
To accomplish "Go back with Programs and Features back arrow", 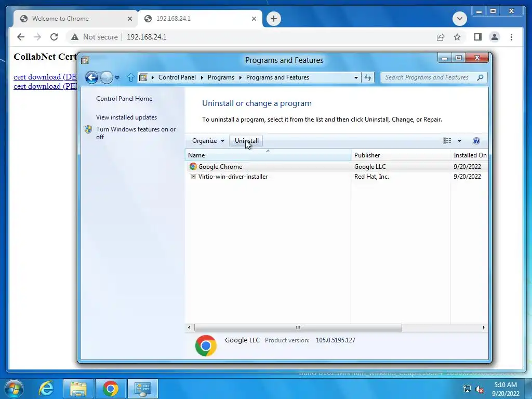I will point(91,78).
